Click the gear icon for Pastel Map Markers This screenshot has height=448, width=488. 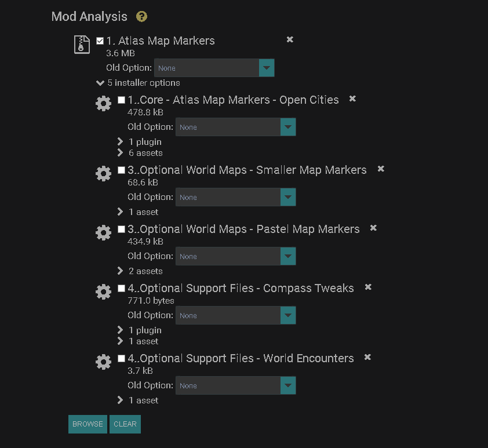tap(103, 232)
